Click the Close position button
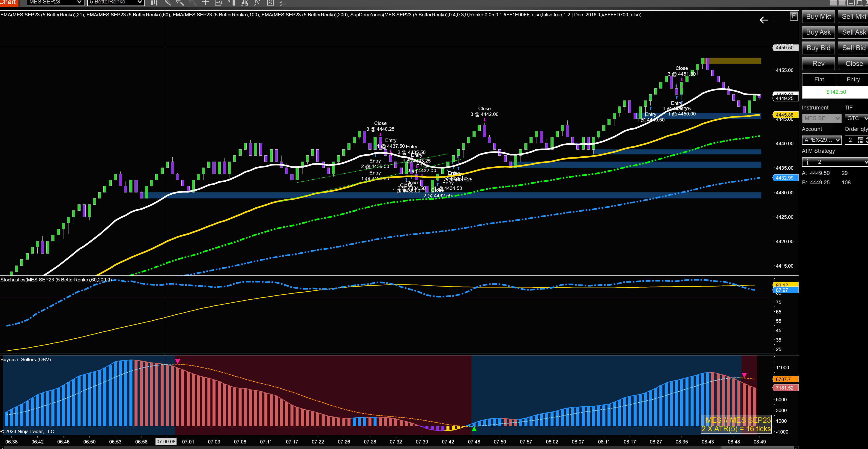 (x=853, y=64)
